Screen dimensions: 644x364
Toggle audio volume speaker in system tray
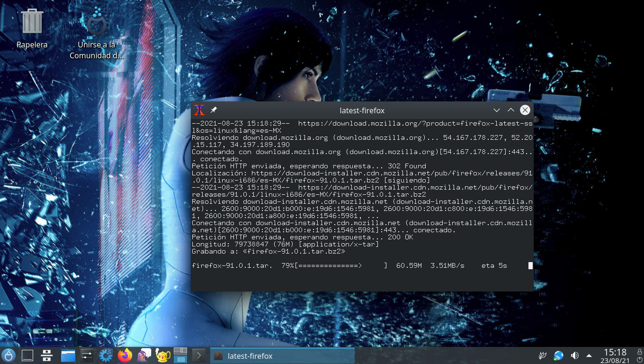point(575,355)
